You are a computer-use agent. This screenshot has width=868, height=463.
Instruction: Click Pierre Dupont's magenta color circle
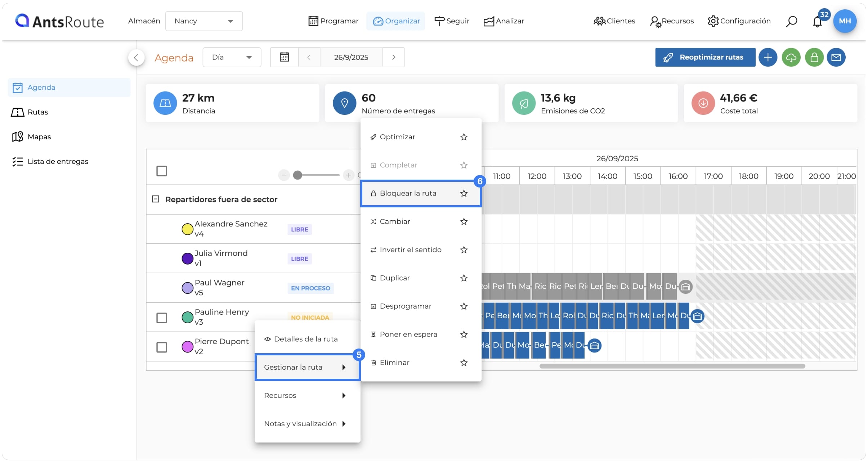click(x=187, y=347)
